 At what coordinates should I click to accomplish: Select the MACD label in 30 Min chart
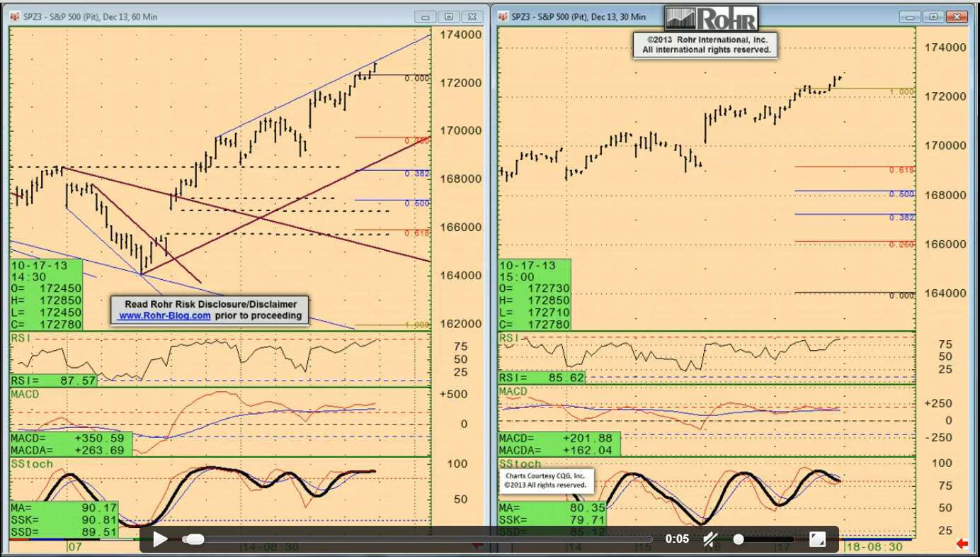tap(513, 392)
